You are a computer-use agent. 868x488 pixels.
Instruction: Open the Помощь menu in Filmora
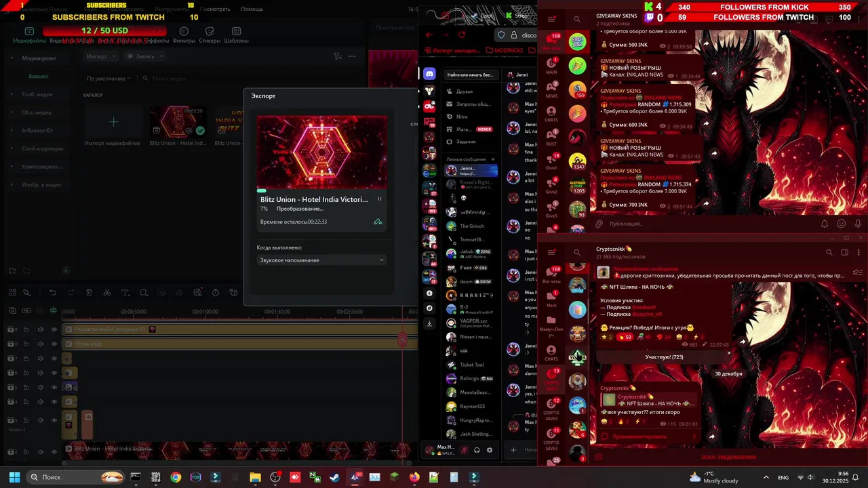[252, 9]
